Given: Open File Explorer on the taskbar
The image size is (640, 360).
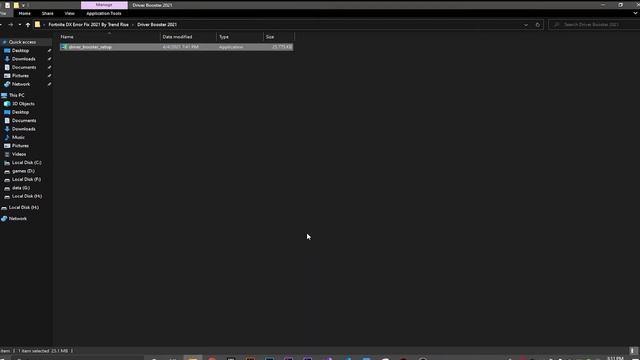Looking at the screenshot, I should (193, 358).
